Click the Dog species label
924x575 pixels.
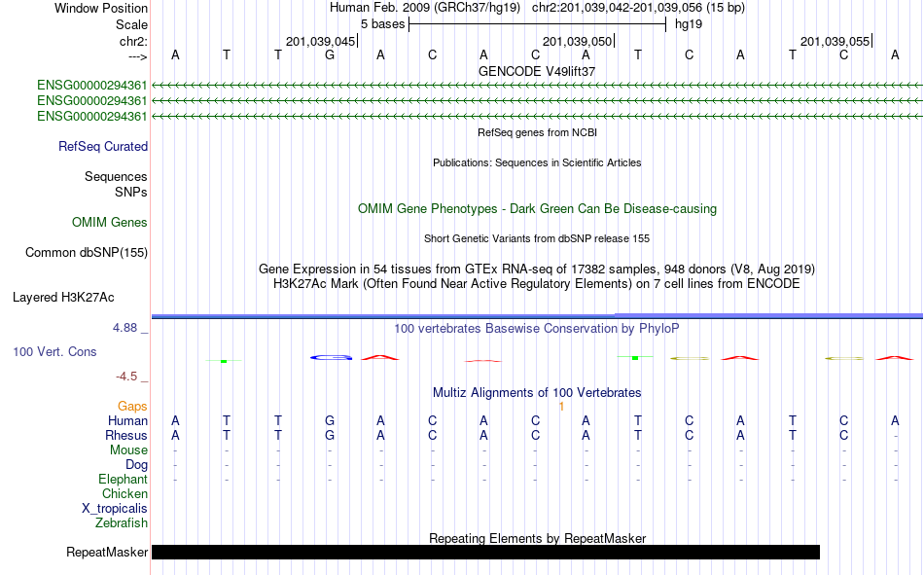(x=136, y=465)
